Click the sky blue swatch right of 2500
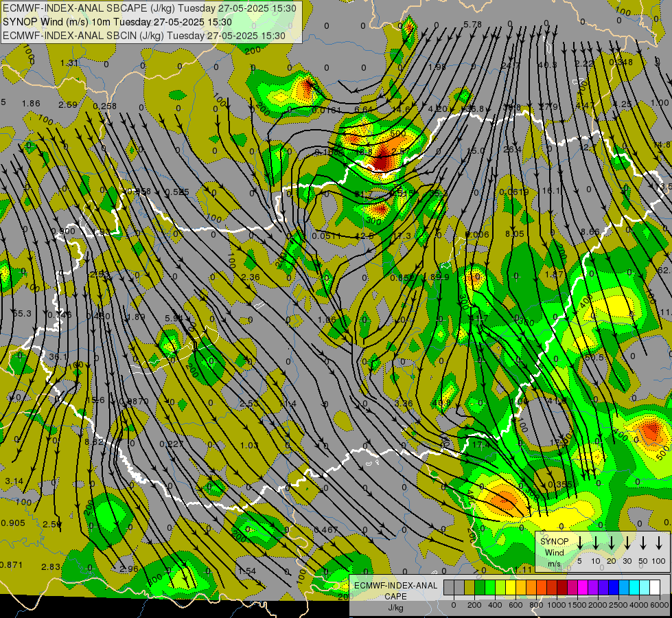Viewport: 672px width, 618px height. pos(623,588)
